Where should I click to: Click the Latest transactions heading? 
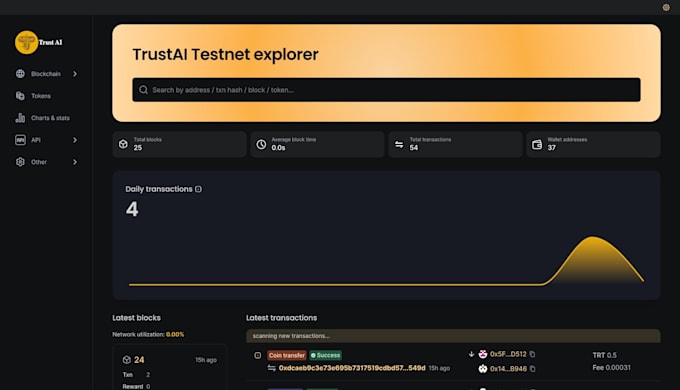point(281,318)
